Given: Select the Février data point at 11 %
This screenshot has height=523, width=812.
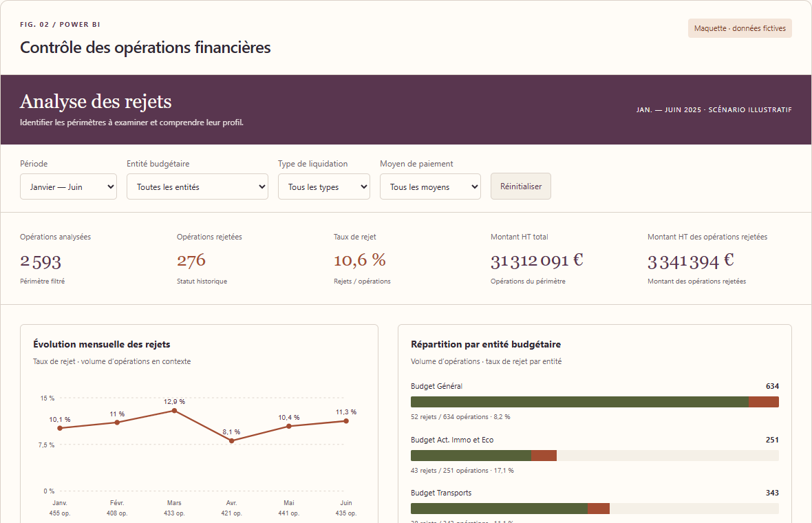Looking at the screenshot, I should (117, 423).
